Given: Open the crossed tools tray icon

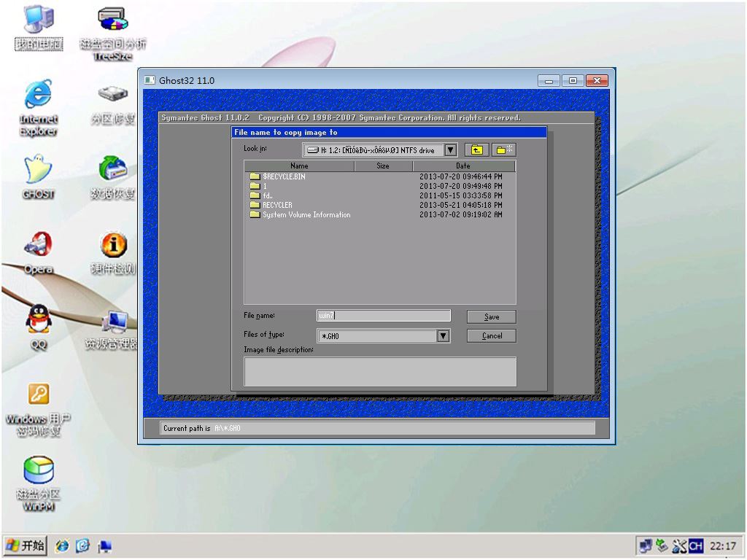Looking at the screenshot, I should tap(678, 545).
